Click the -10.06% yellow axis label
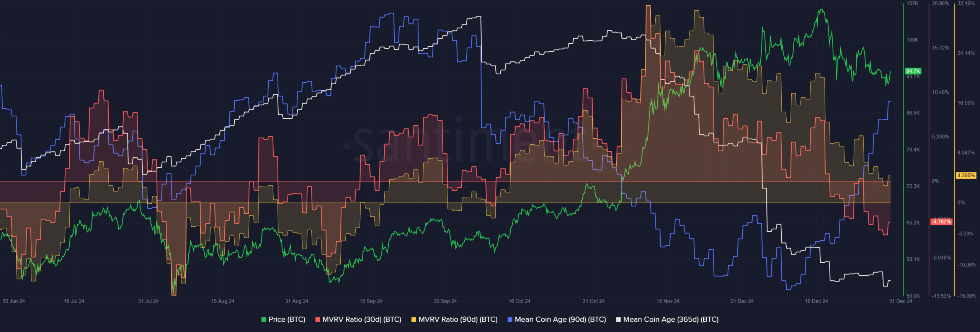This screenshot has height=332, width=980. (x=967, y=265)
